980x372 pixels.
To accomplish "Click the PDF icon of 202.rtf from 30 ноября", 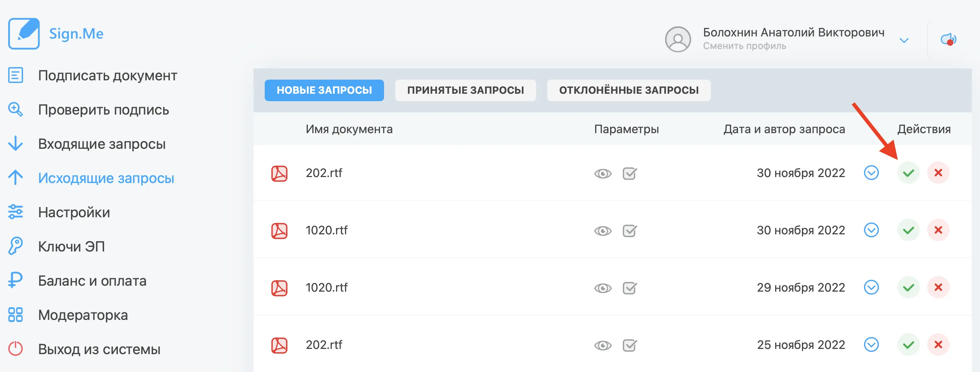I will [279, 173].
